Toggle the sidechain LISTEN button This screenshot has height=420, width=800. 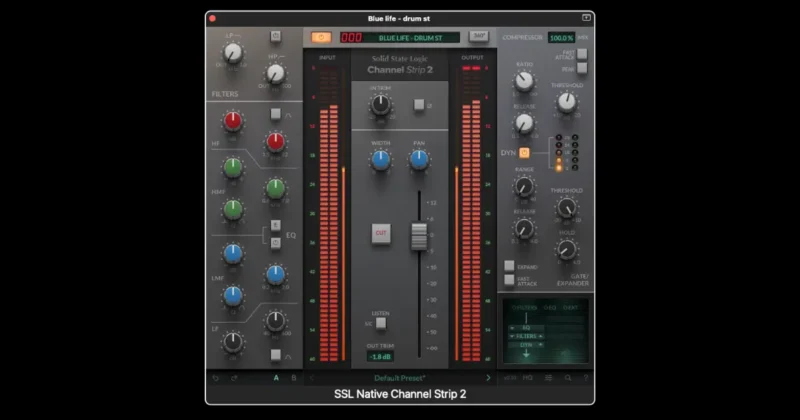(x=381, y=323)
